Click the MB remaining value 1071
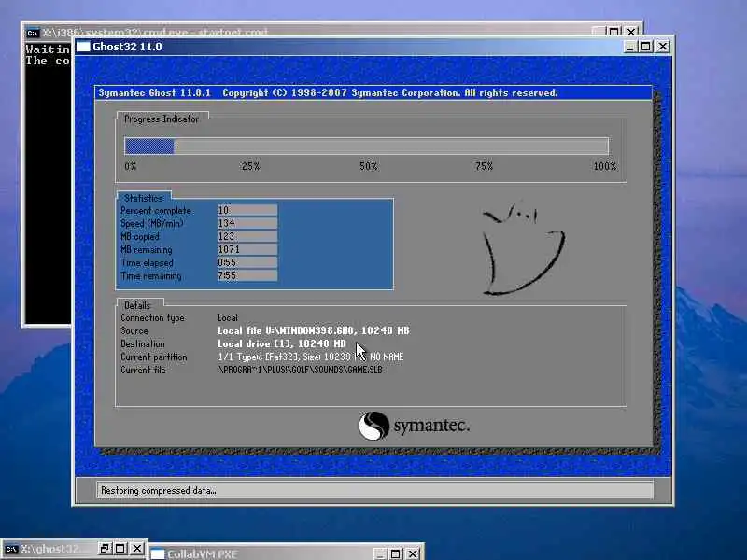 tap(247, 249)
